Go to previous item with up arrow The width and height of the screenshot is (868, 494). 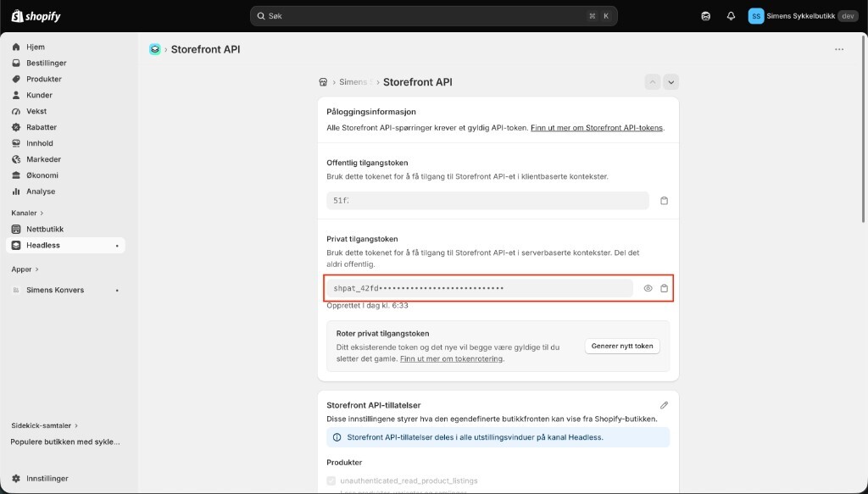(653, 82)
